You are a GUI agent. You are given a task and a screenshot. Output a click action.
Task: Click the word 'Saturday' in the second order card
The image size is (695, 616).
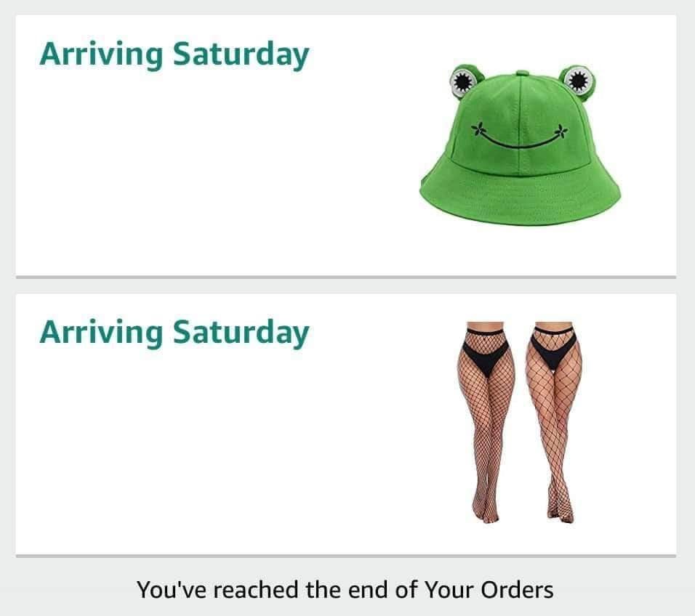point(241,333)
